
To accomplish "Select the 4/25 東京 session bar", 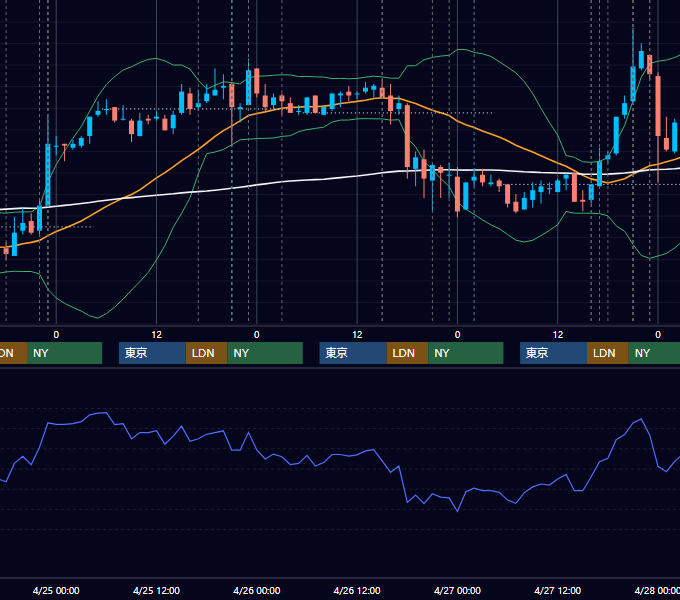I will [x=152, y=353].
